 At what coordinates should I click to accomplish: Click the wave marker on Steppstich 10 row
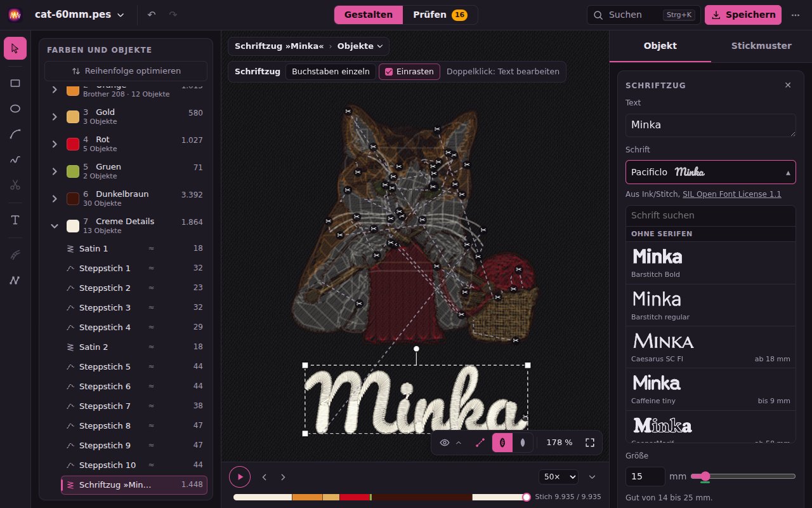(x=151, y=465)
